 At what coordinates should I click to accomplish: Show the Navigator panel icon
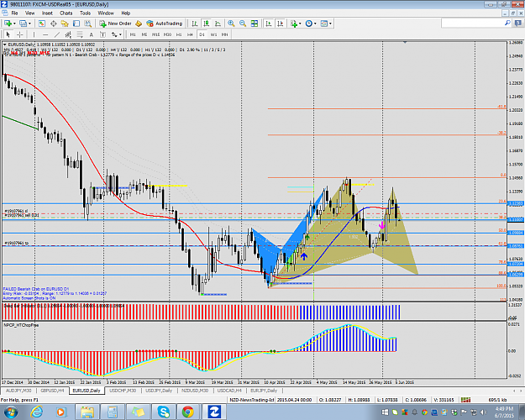tap(65, 24)
